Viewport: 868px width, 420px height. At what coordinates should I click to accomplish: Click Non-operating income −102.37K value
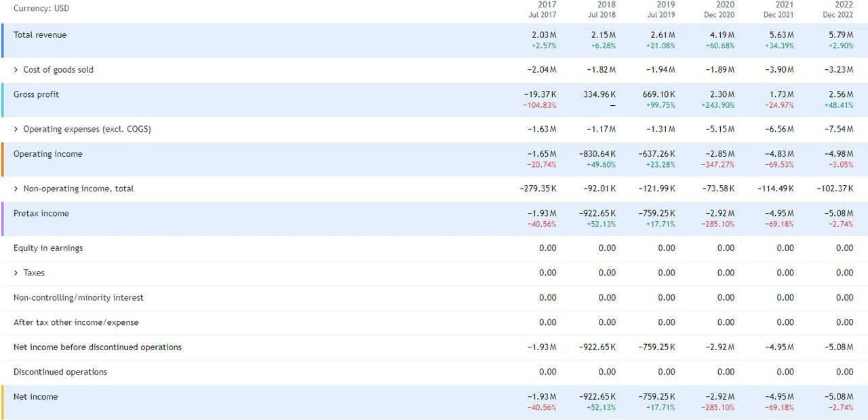point(835,189)
